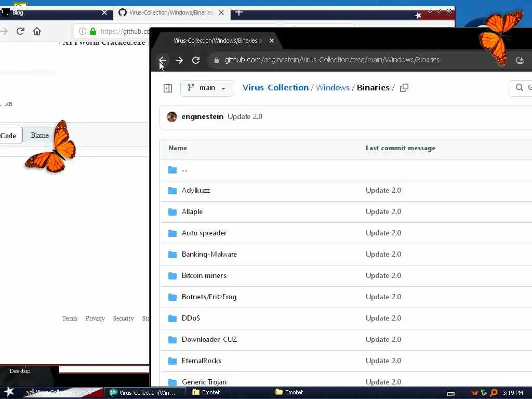Viewport: 532px width, 399px height.
Task: Open the keyboard icon in the taskbar
Action: click(451, 394)
